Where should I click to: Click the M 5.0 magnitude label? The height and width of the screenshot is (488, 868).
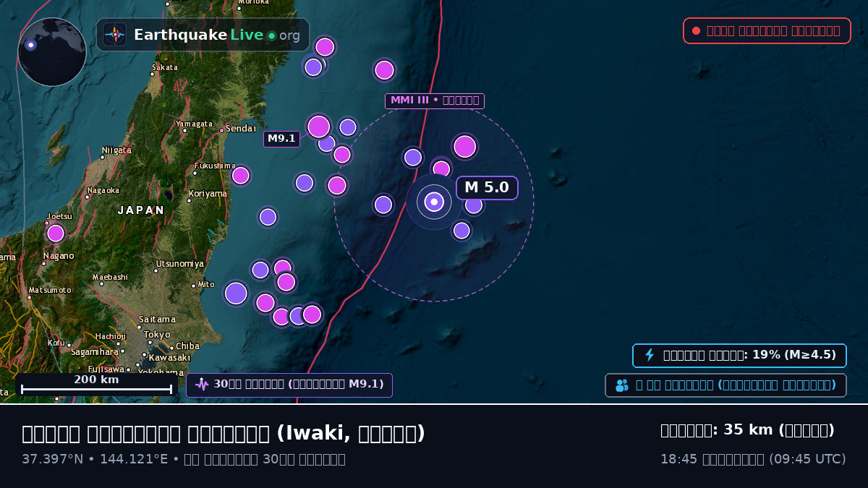coord(487,188)
